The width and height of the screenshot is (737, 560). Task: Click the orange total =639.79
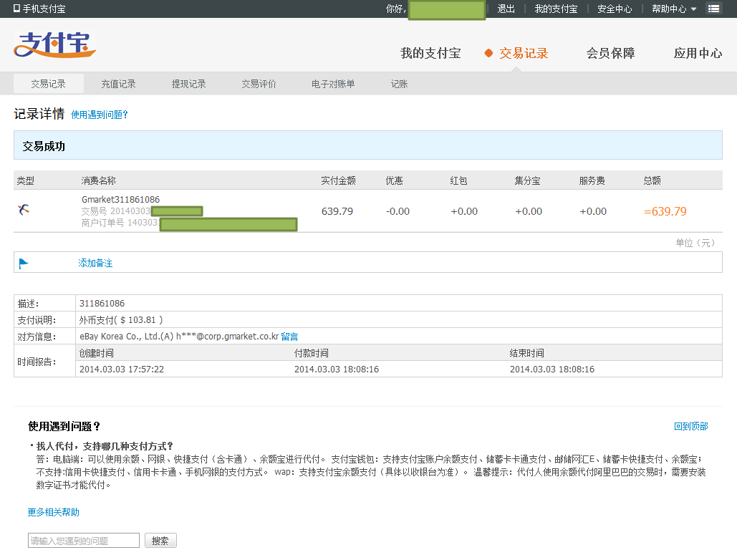[665, 211]
